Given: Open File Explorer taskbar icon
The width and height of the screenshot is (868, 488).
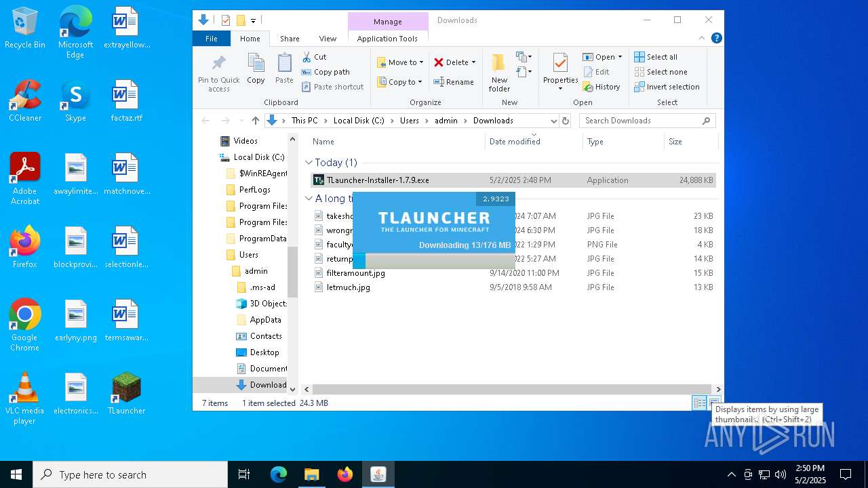Looking at the screenshot, I should [311, 474].
